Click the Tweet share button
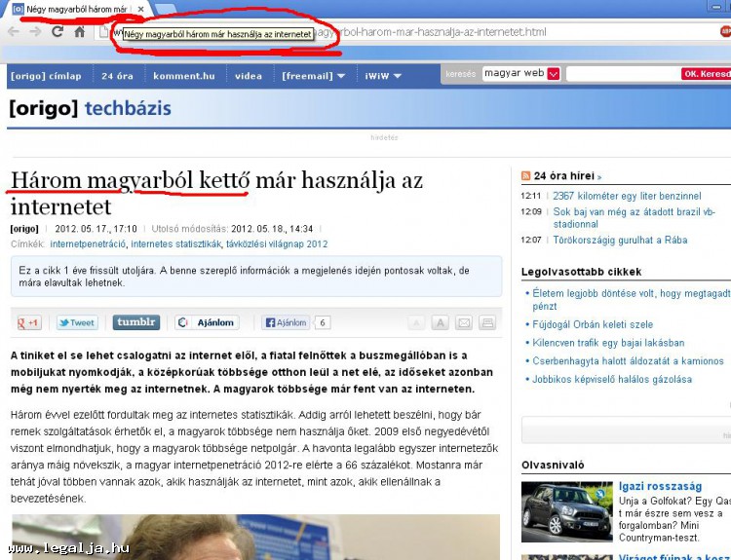This screenshot has height=560, width=731. click(77, 322)
